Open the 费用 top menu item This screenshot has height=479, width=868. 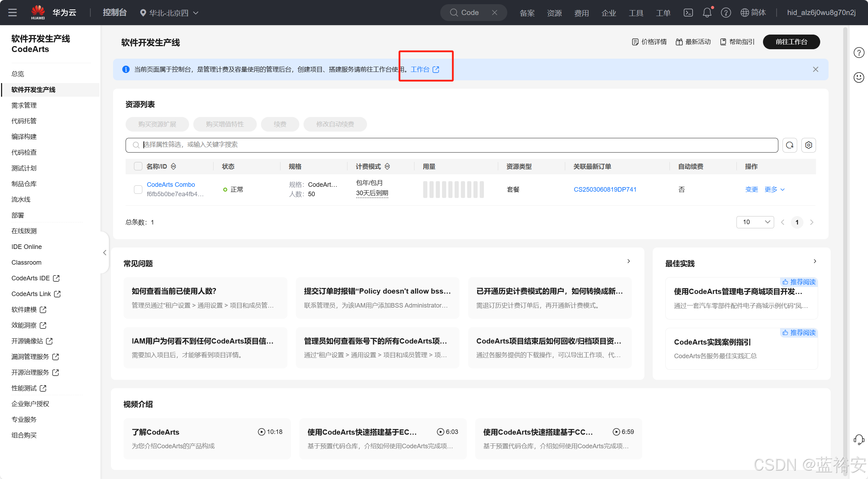[581, 13]
